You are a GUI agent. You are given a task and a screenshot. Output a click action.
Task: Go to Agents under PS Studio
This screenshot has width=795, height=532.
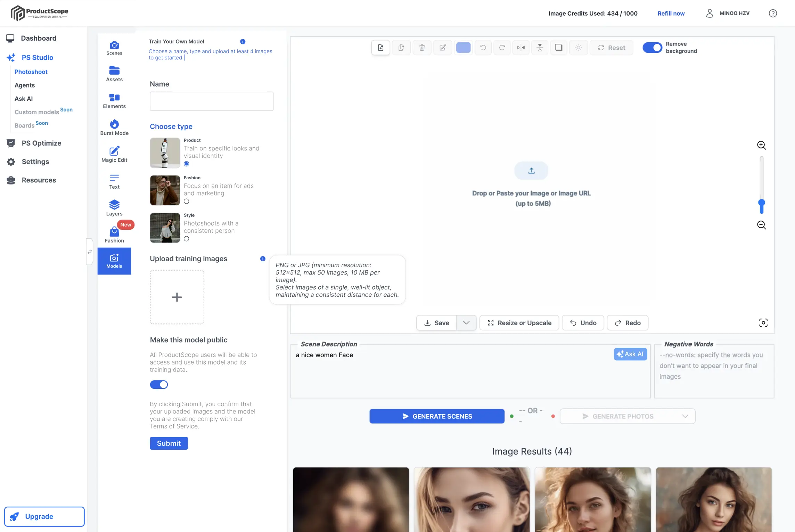25,85
